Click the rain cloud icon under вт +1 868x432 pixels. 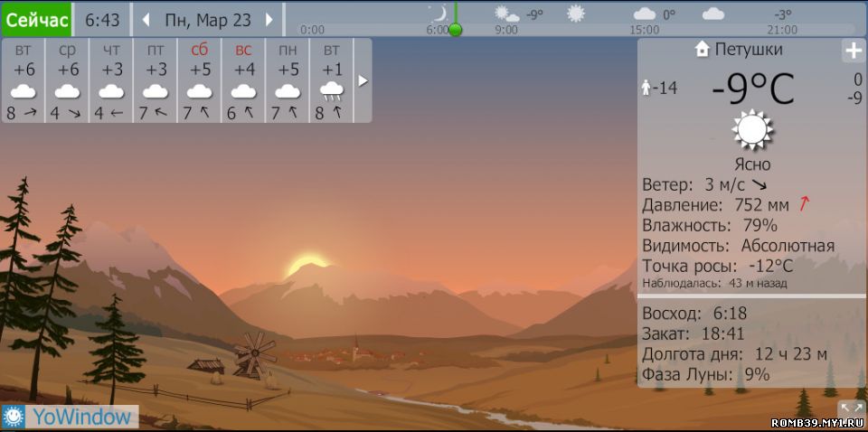tap(332, 90)
